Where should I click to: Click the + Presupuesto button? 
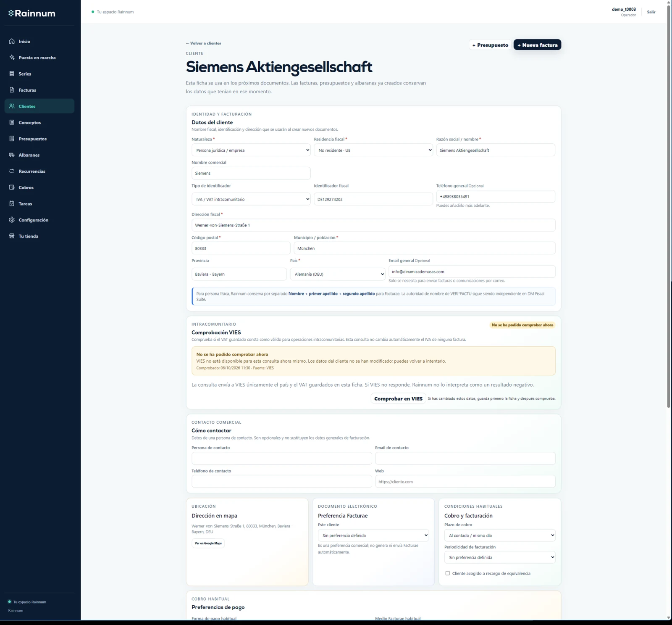490,45
